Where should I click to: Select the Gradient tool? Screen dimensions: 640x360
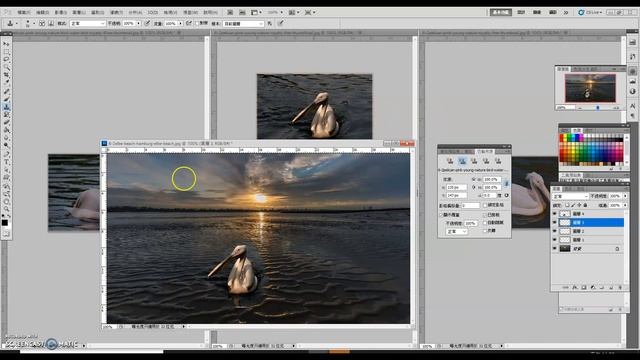pyautogui.click(x=6, y=130)
